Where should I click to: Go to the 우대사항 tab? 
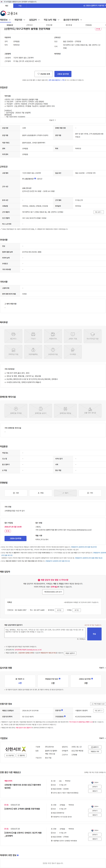click(49, 25)
